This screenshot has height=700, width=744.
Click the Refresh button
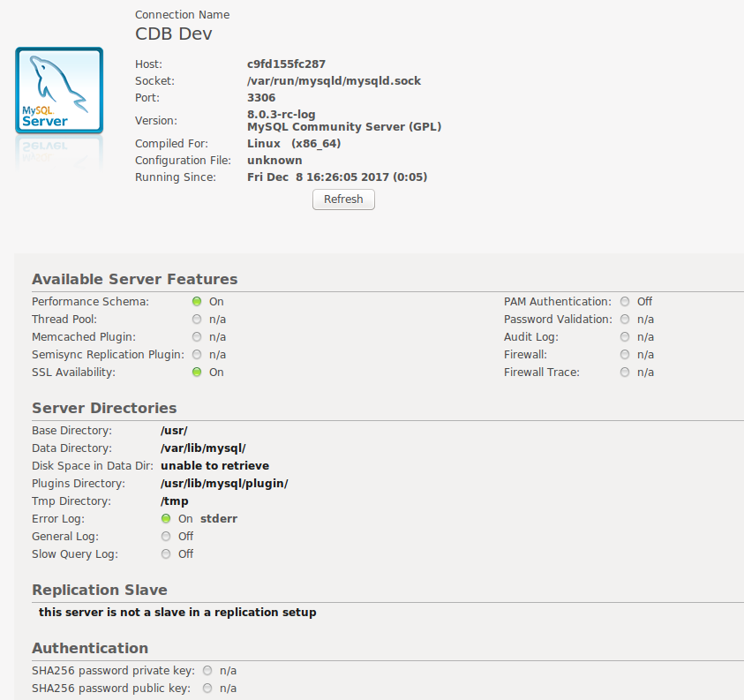[x=343, y=199]
